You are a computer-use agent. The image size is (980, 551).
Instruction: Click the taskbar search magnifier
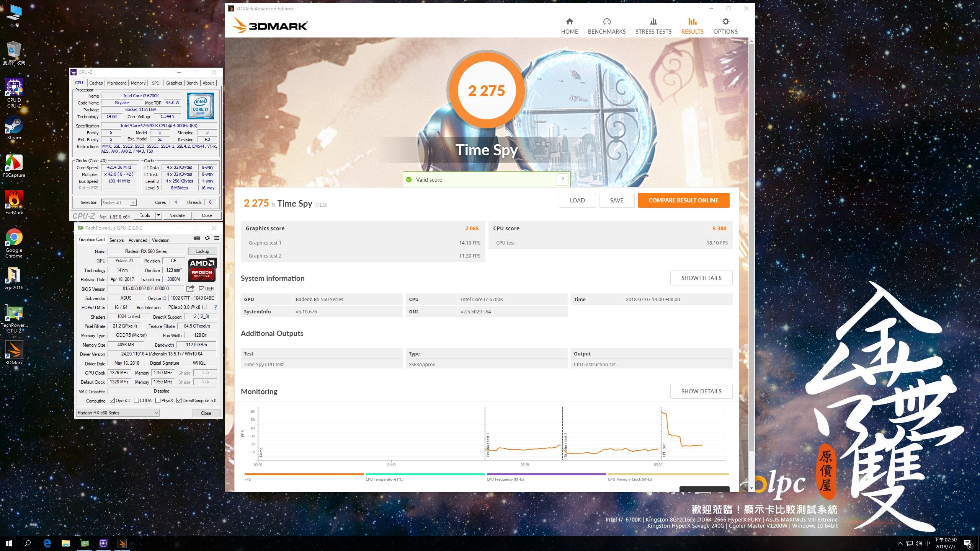pyautogui.click(x=28, y=543)
